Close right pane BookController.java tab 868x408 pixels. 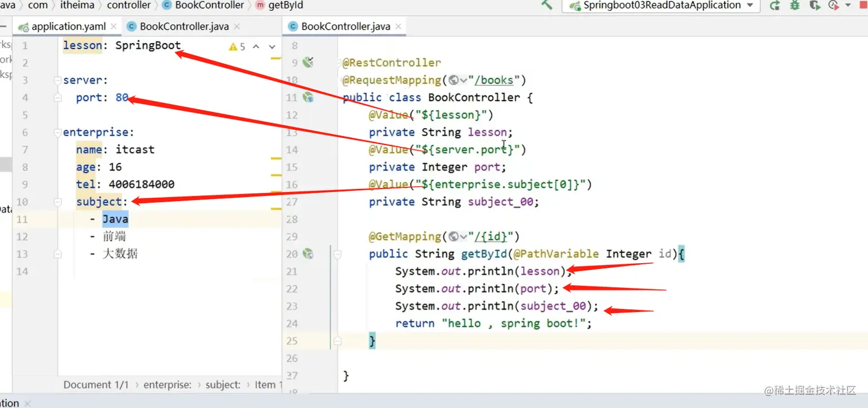(398, 26)
